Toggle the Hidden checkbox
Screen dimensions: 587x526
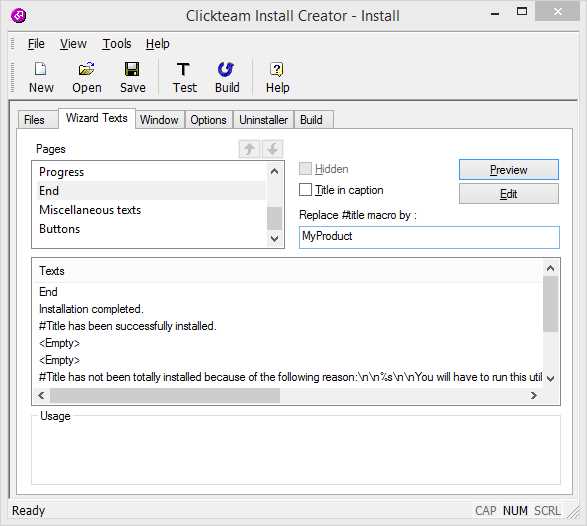[x=305, y=169]
